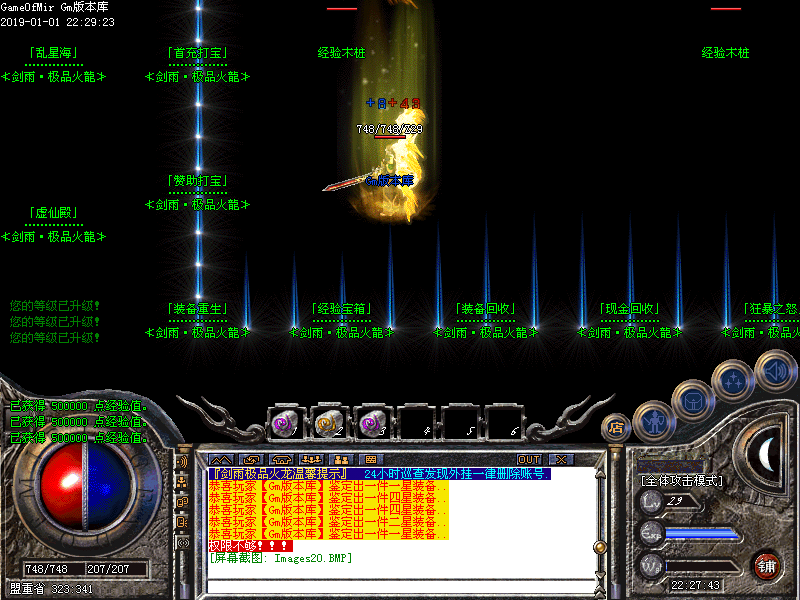Click the 「装备重生」 NPC label

pyautogui.click(x=198, y=309)
